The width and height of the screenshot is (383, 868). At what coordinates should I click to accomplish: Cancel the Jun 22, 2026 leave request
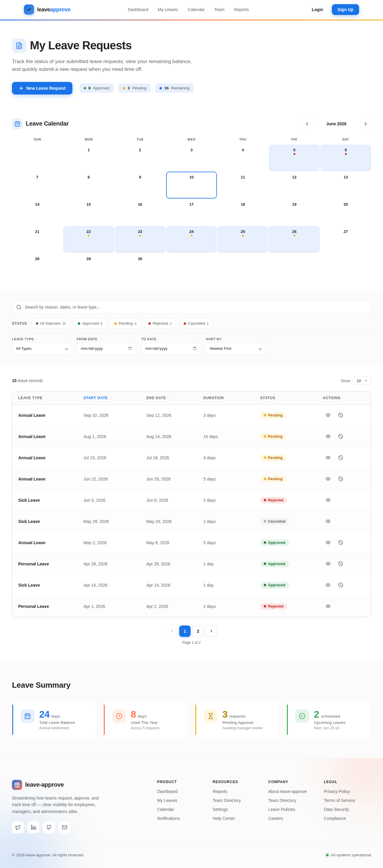point(341,479)
